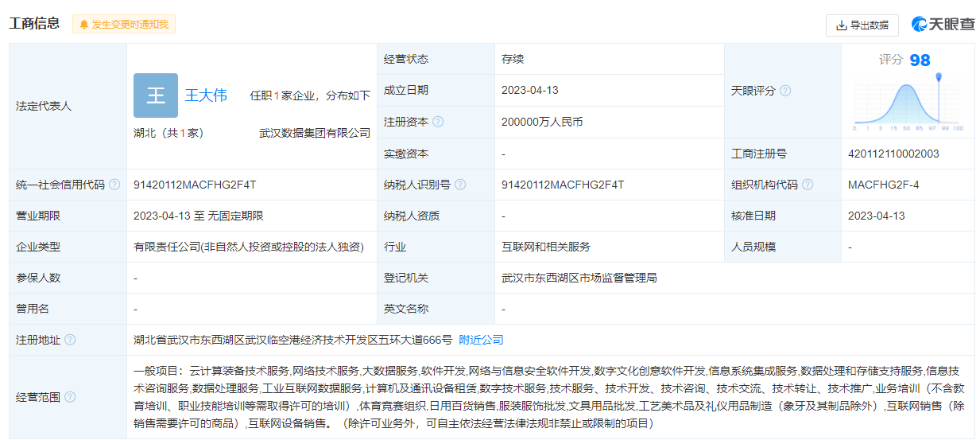Screen dimensions: 980x440
Task: Click the 工商信息 section heading
Action: (x=34, y=24)
